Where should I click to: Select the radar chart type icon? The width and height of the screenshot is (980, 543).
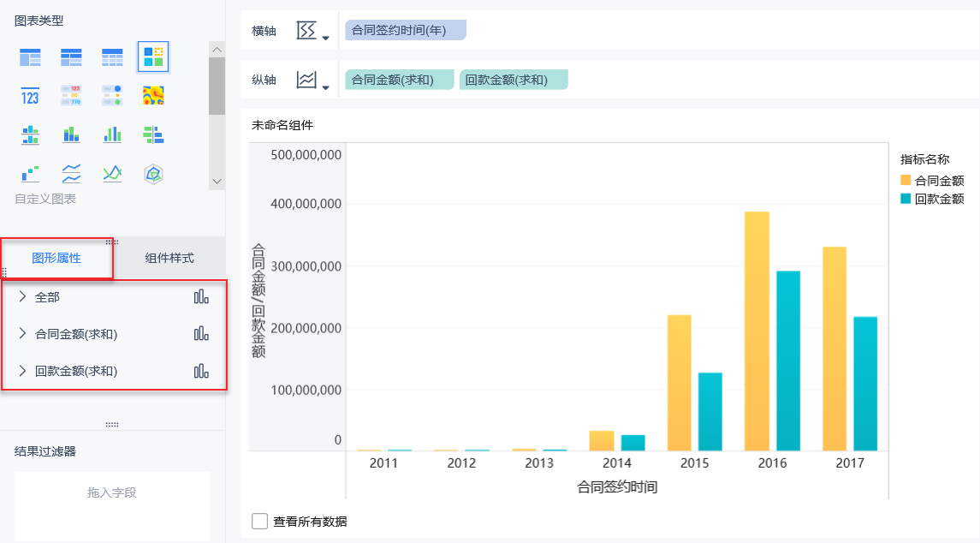pos(153,174)
